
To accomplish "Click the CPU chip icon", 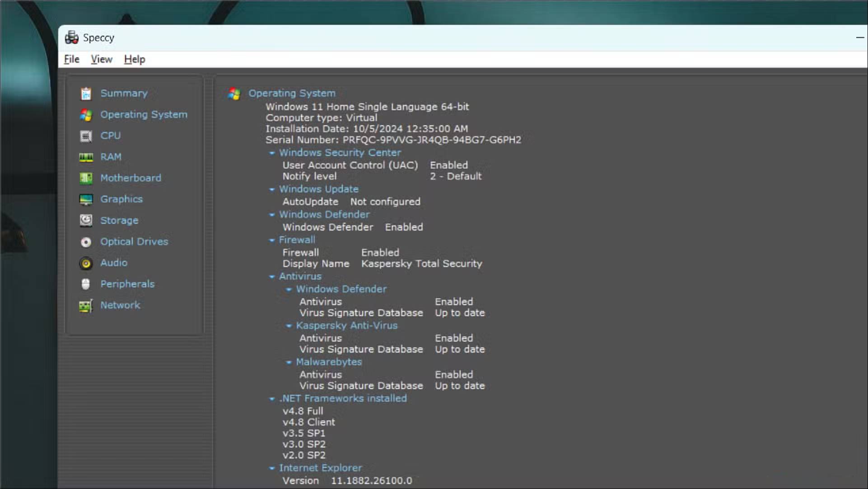I will click(x=86, y=136).
